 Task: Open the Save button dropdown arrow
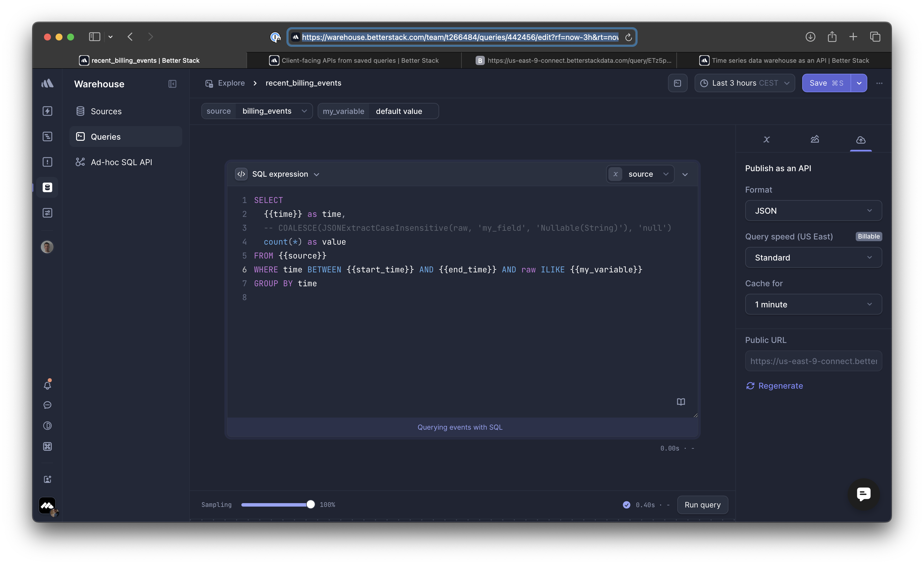[859, 83]
